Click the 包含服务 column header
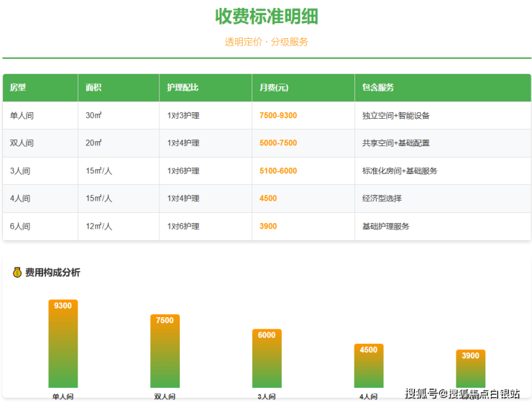The width and height of the screenshot is (532, 405). click(378, 88)
